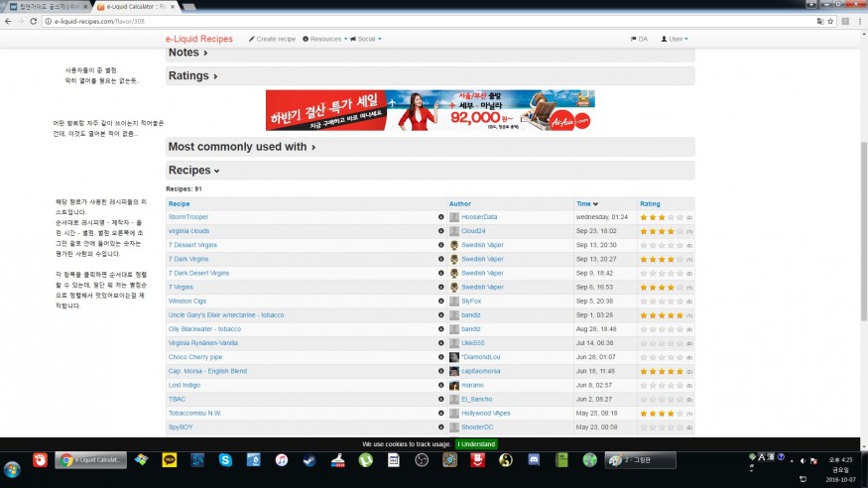Open the StormTrooper recipe
Image resolution: width=868 pixels, height=488 pixels.
coord(188,217)
